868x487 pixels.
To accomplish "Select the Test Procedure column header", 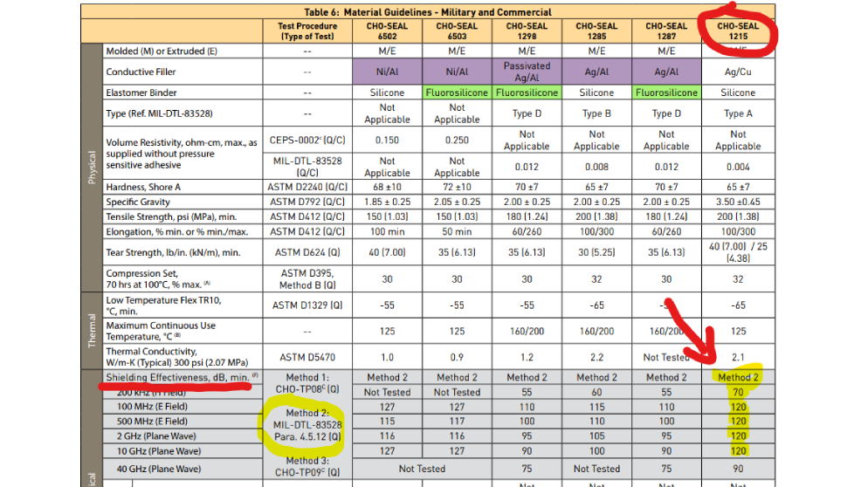I will tap(307, 31).
